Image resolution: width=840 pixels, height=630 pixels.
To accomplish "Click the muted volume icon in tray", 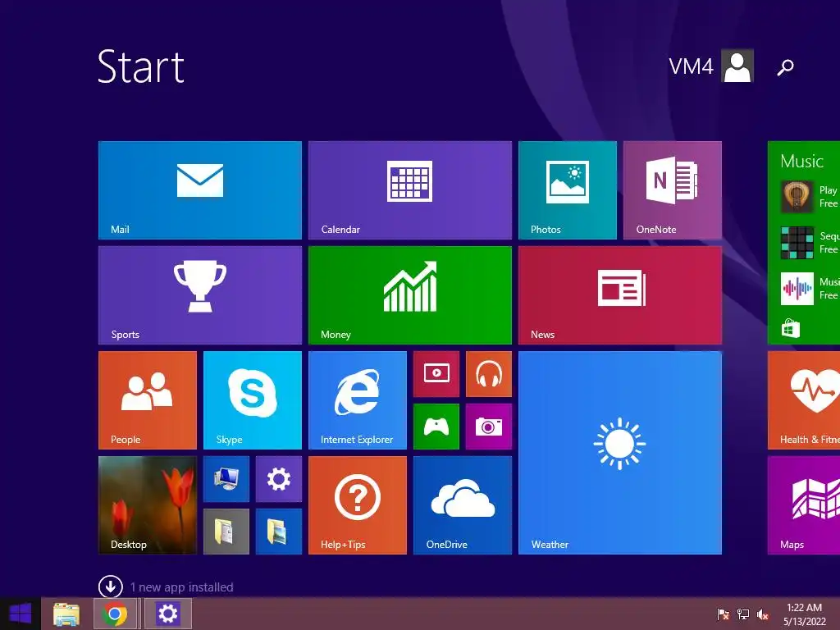I will [x=763, y=614].
